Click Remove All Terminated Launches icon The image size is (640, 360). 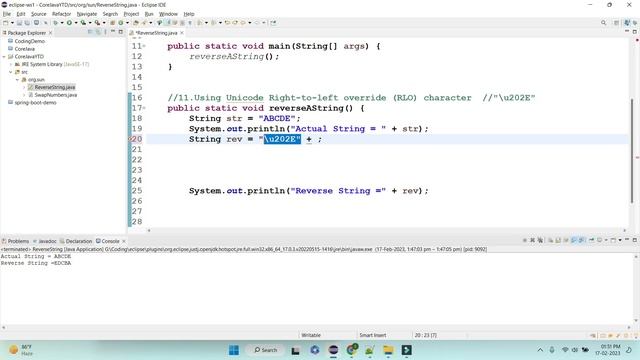(x=540, y=240)
